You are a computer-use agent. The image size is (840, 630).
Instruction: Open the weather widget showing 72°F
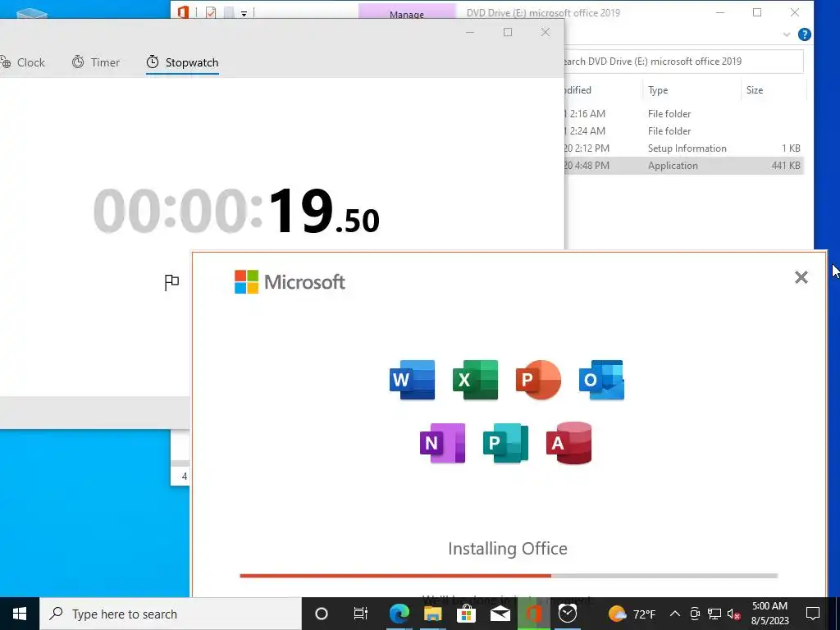(x=632, y=614)
